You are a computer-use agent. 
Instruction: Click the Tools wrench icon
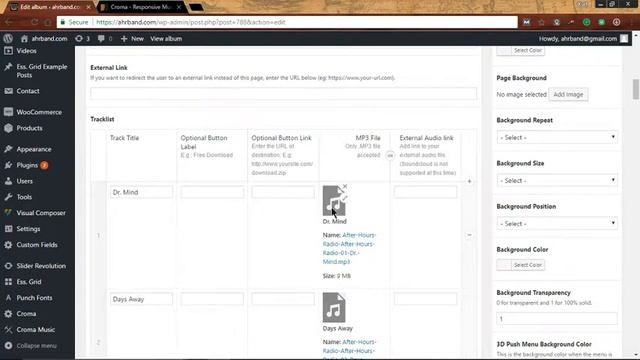tap(8, 197)
